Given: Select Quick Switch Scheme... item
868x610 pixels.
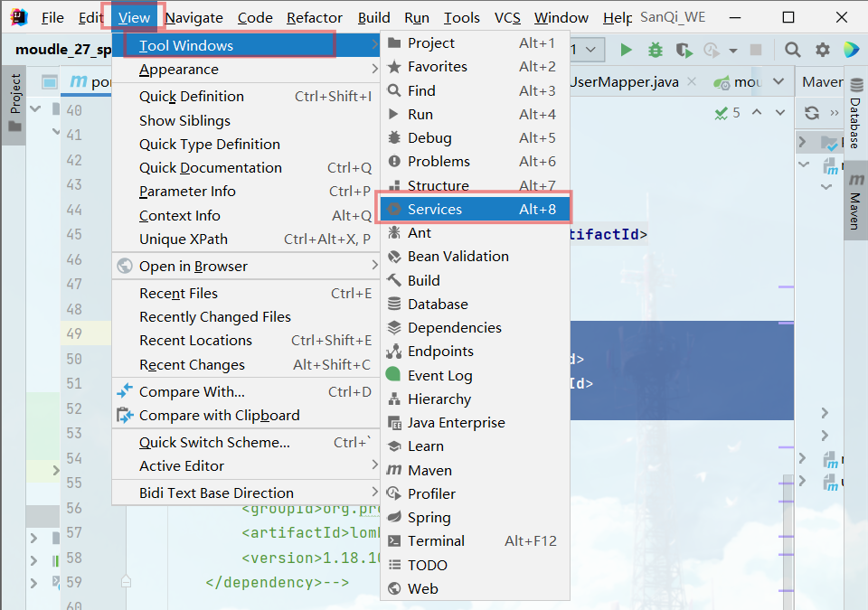Looking at the screenshot, I should click(246, 442).
